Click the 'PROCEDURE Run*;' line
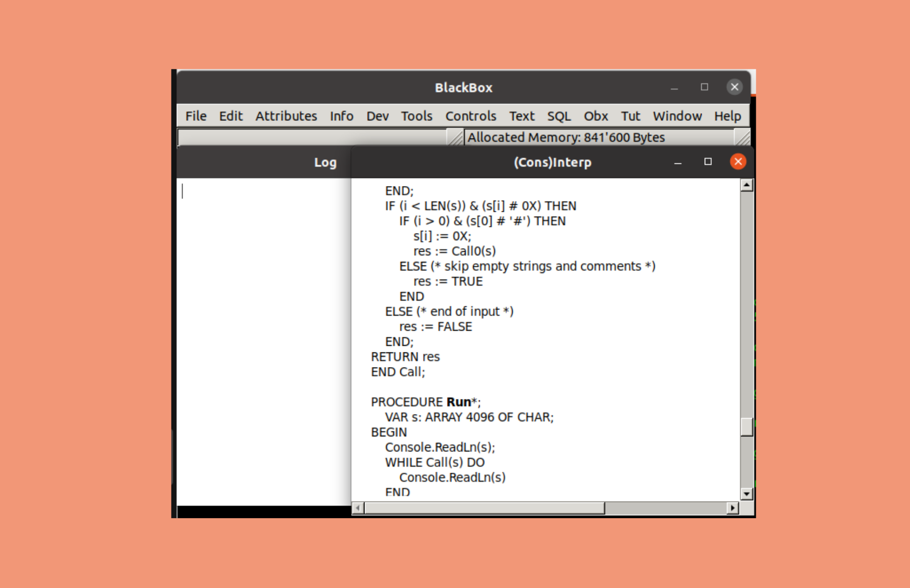Image resolution: width=910 pixels, height=588 pixels. pyautogui.click(x=426, y=402)
